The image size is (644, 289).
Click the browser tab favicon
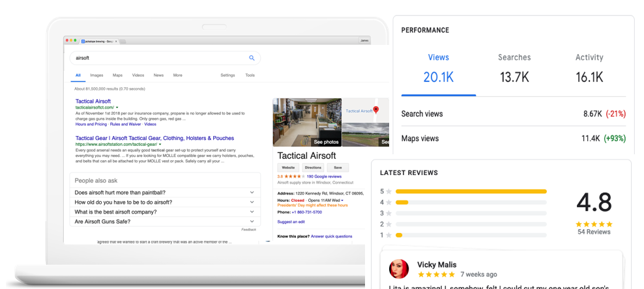(x=83, y=40)
